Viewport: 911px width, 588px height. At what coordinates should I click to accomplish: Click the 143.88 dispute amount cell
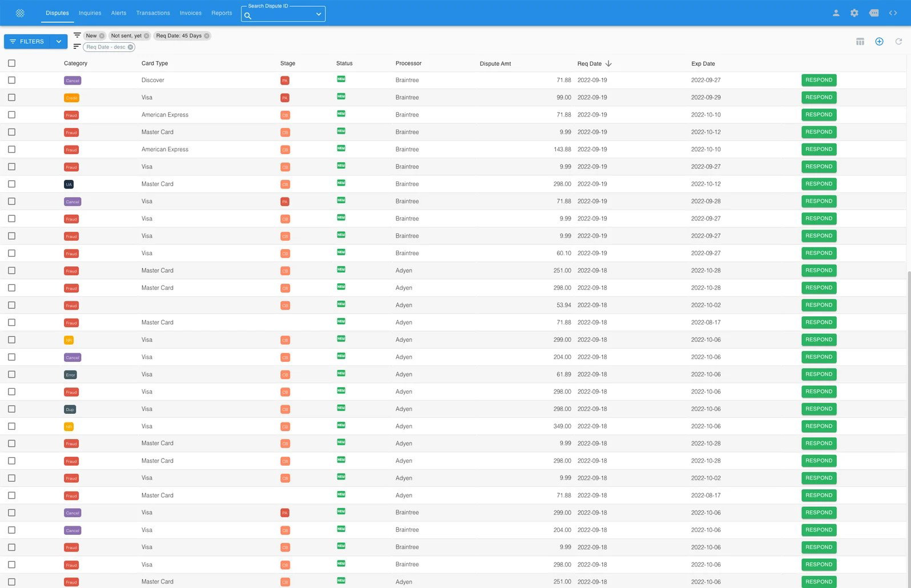562,150
